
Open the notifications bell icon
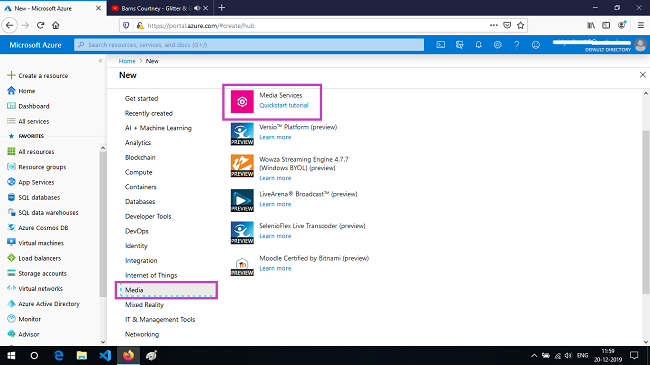pos(478,45)
